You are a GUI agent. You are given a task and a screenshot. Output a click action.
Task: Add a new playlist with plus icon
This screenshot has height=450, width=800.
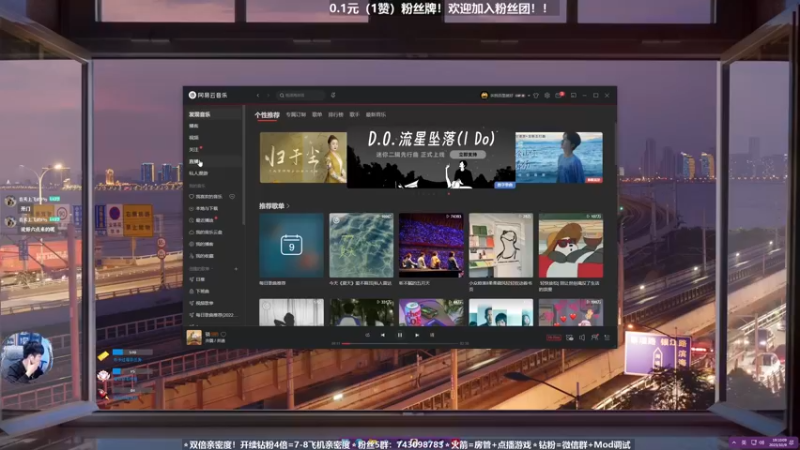(236, 269)
